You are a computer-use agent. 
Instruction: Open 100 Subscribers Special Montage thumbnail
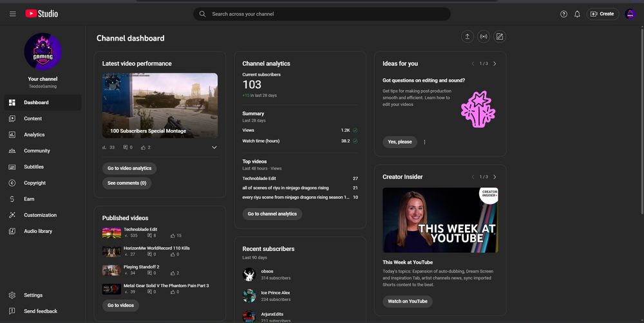click(x=160, y=106)
